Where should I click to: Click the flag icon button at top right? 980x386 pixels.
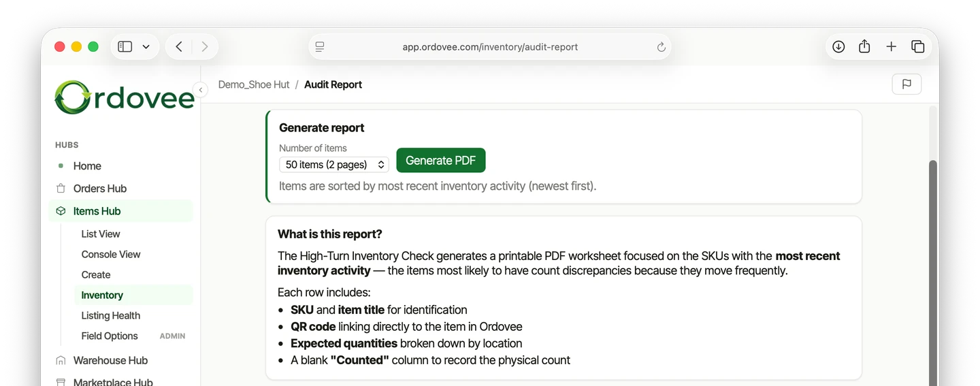click(x=906, y=84)
